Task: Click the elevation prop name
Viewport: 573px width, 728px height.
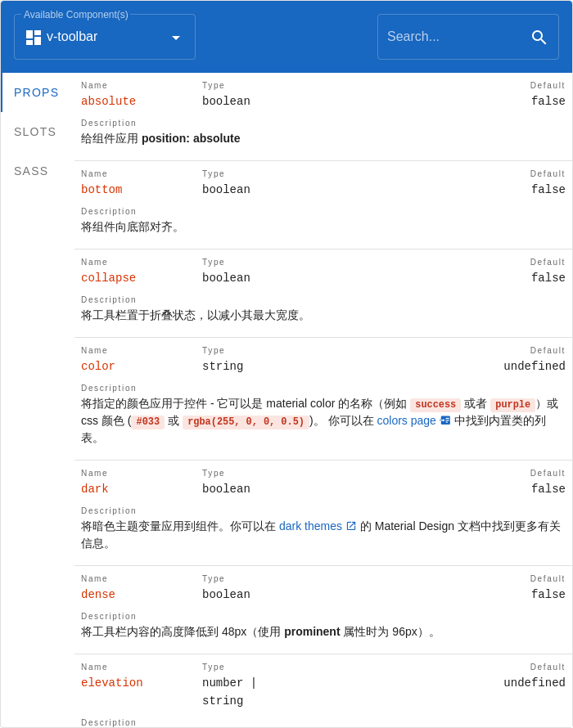Action: coord(111,682)
